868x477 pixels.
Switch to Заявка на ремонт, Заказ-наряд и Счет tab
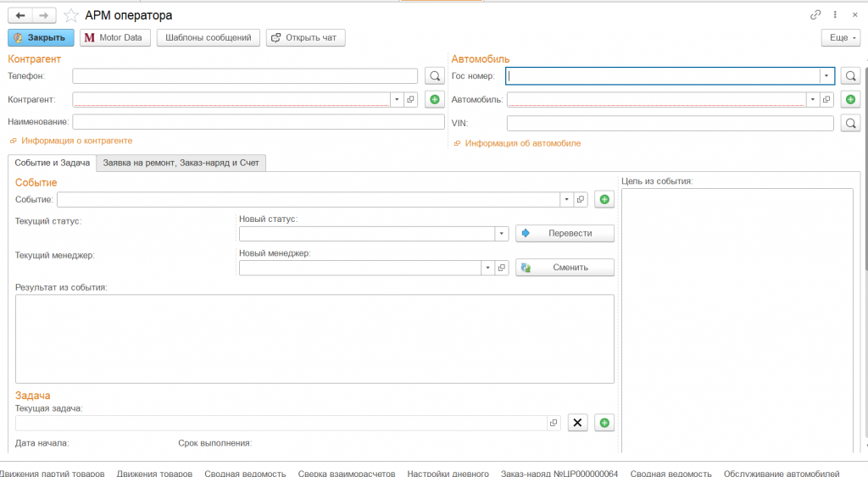click(x=181, y=162)
